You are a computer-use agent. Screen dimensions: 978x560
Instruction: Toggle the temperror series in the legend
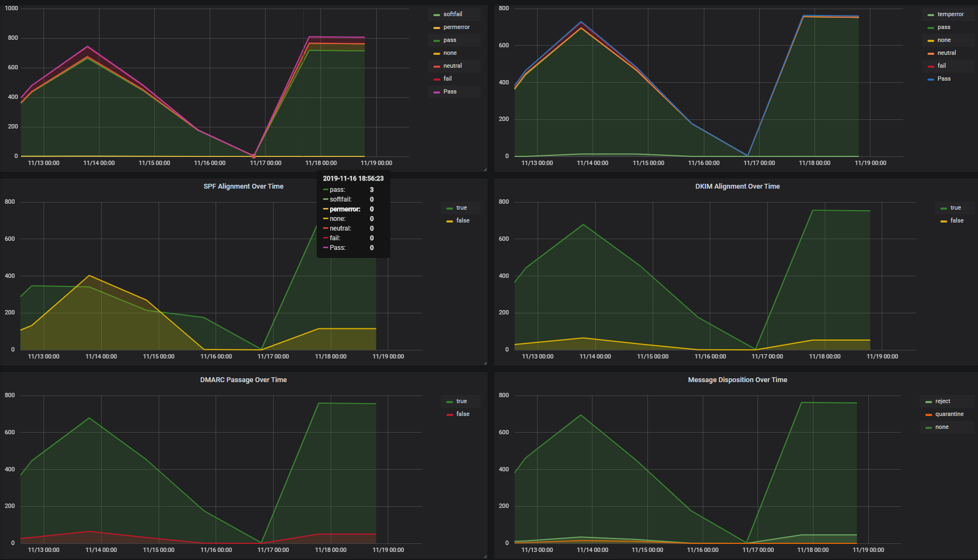tap(950, 15)
